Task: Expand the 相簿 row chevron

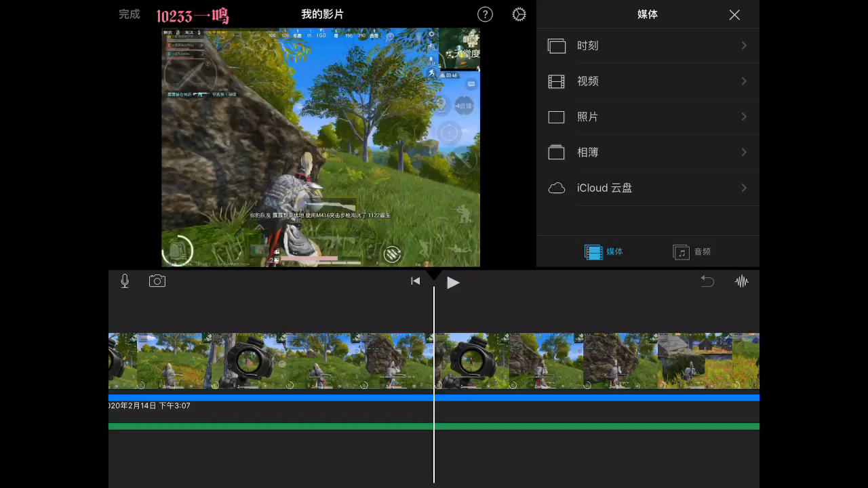Action: click(x=744, y=152)
